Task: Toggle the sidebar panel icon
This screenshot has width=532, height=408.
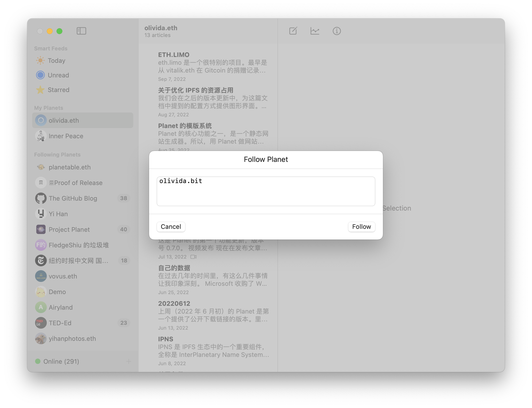Action: point(81,31)
